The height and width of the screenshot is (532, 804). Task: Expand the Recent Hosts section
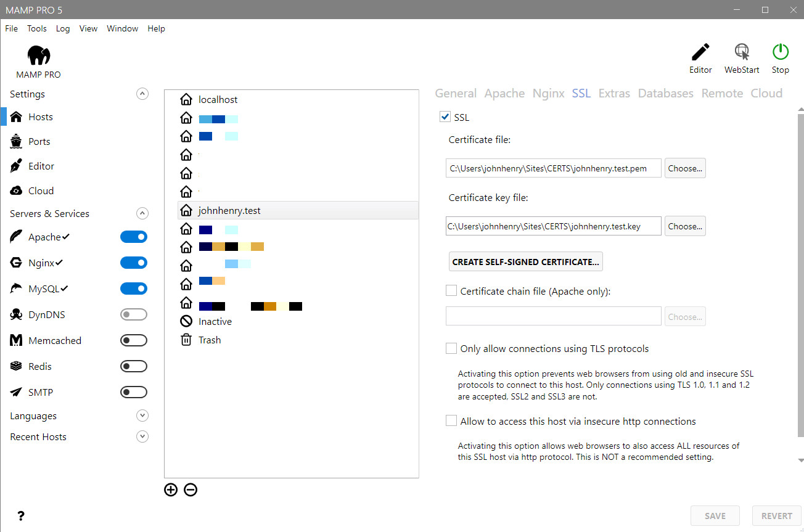click(x=142, y=436)
